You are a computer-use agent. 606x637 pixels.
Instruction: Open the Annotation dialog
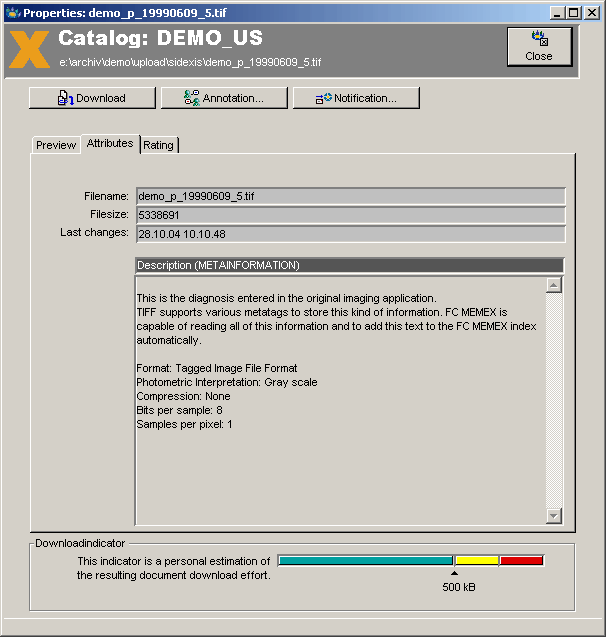tap(224, 98)
